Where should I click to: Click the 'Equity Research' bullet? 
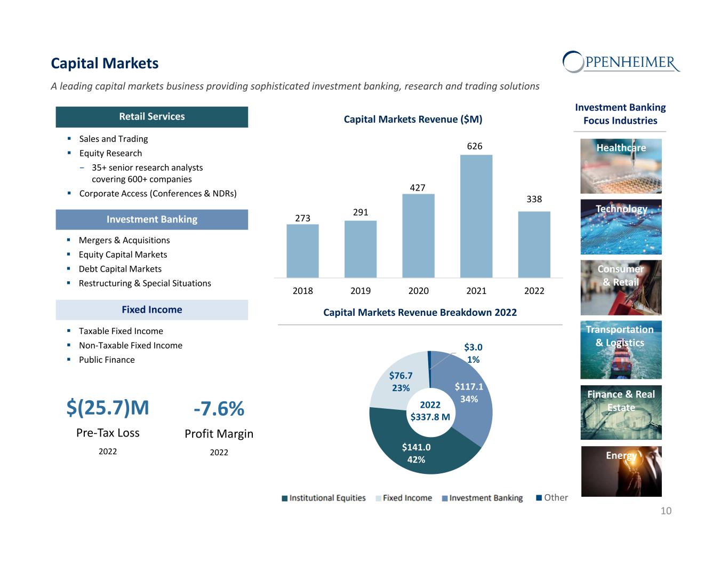110,153
